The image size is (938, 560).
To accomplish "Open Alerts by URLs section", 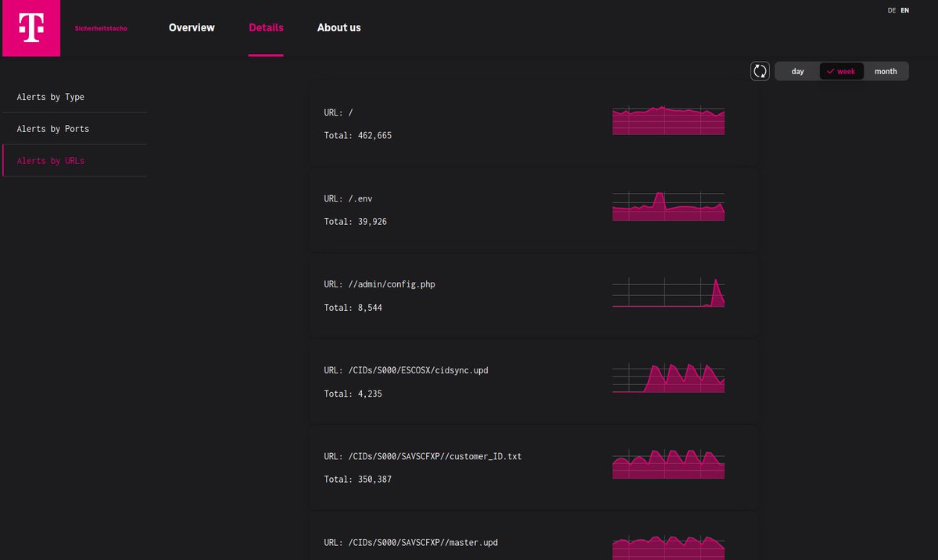I will pyautogui.click(x=74, y=161).
